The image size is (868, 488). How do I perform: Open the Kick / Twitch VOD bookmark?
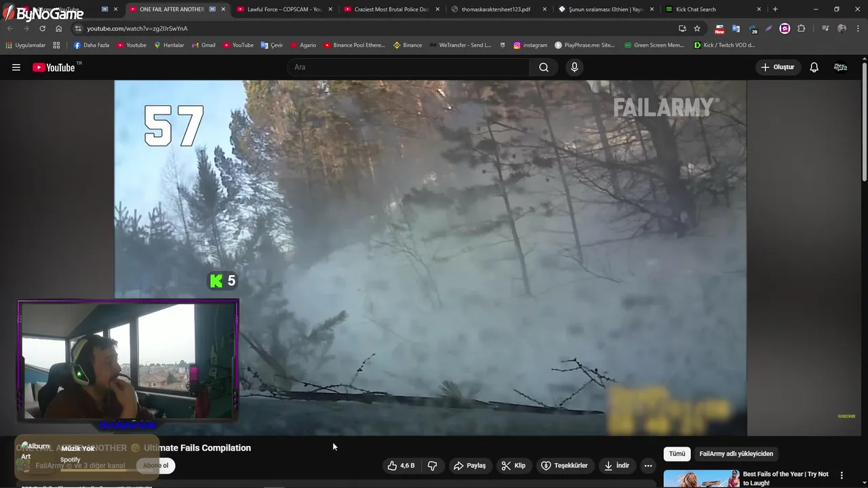[724, 45]
